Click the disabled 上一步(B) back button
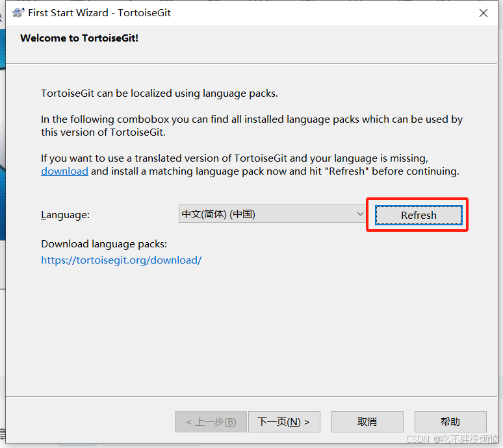This screenshot has width=503, height=448. click(x=211, y=421)
